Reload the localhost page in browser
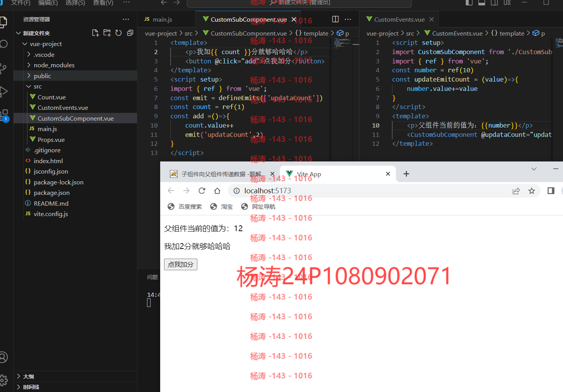 (x=202, y=191)
